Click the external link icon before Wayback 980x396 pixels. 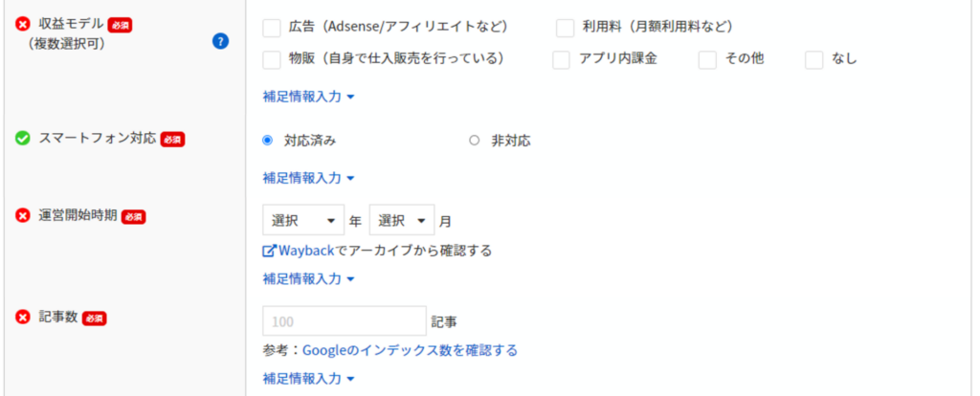(269, 252)
